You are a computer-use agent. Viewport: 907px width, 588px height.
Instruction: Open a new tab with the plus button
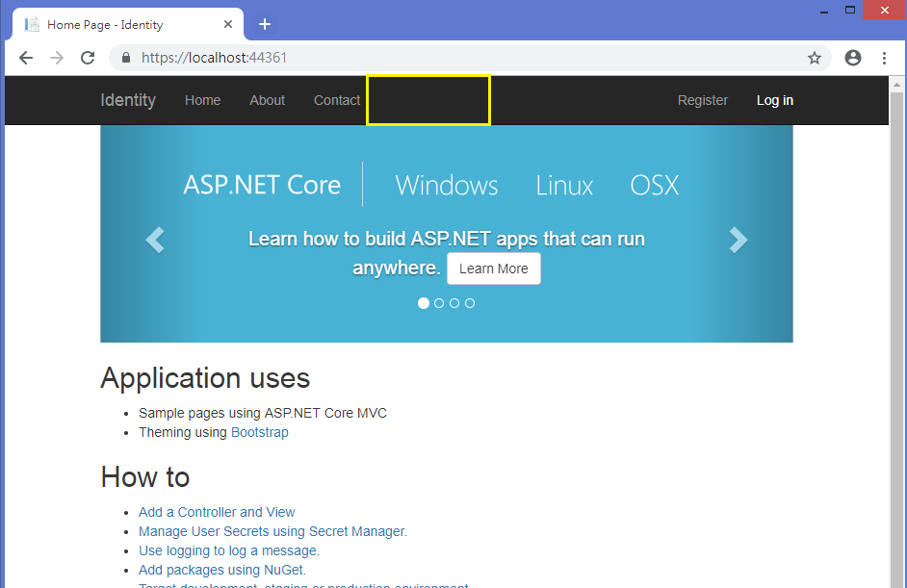pyautogui.click(x=265, y=24)
